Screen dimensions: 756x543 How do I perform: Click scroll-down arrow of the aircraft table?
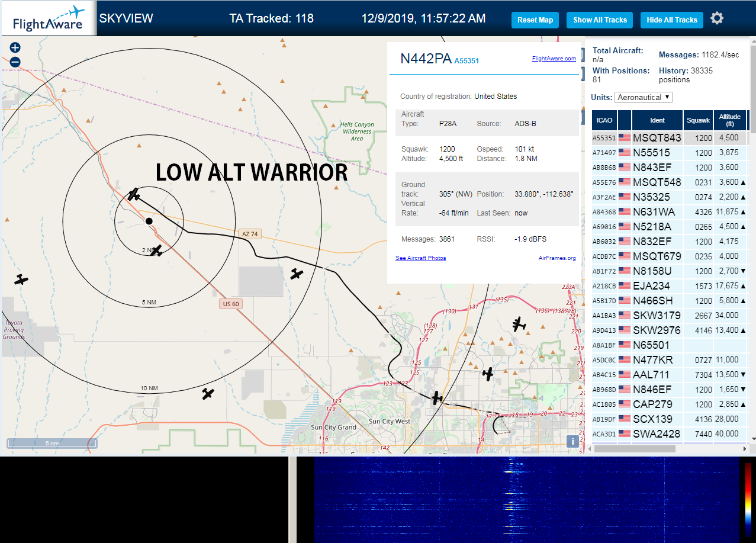click(752, 439)
